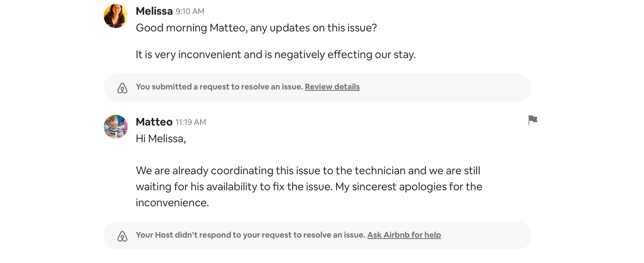Screen dimensions: 644x263
Task: Open Matteo's profile photo
Action: tap(116, 127)
